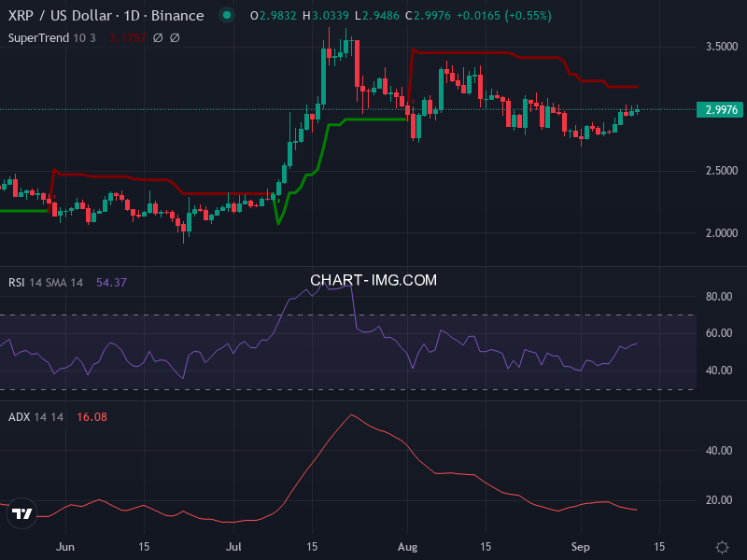Viewport: 747px width, 560px height.
Task: Click first null symbol after SuperTrend value
Action: click(158, 38)
